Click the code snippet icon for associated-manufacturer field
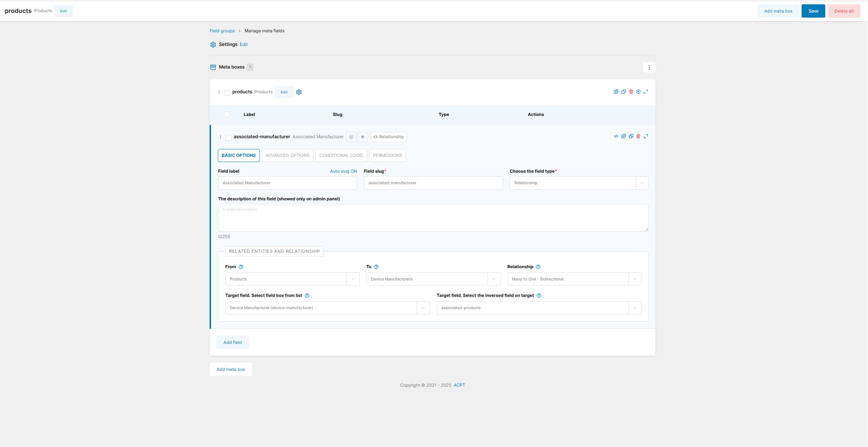 (x=616, y=136)
